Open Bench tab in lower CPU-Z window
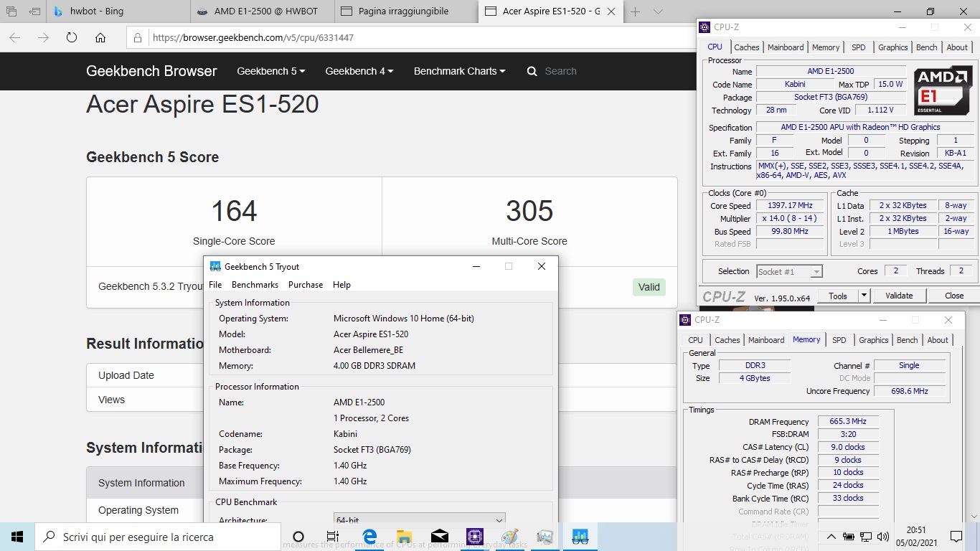 (x=907, y=340)
